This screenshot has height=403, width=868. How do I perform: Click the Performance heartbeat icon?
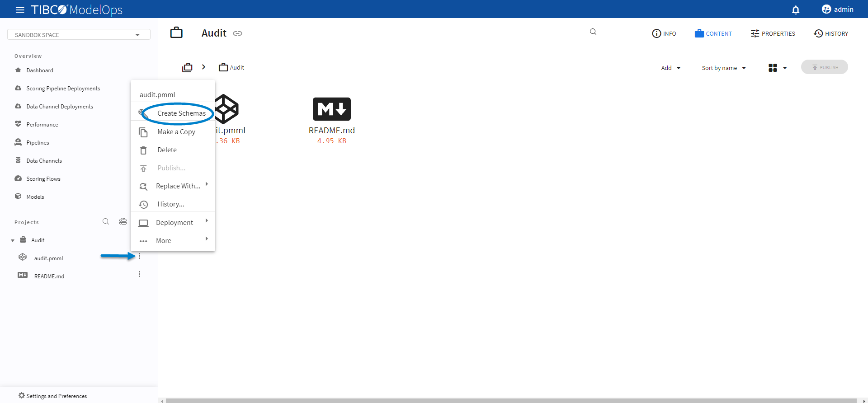(x=18, y=124)
